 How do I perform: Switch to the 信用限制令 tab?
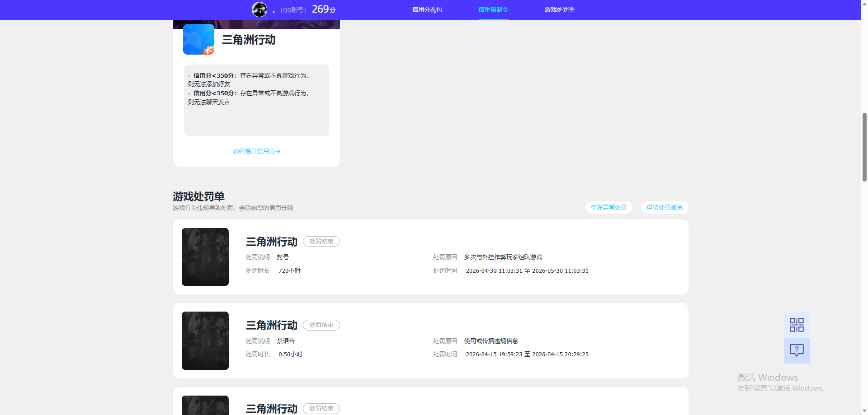493,9
